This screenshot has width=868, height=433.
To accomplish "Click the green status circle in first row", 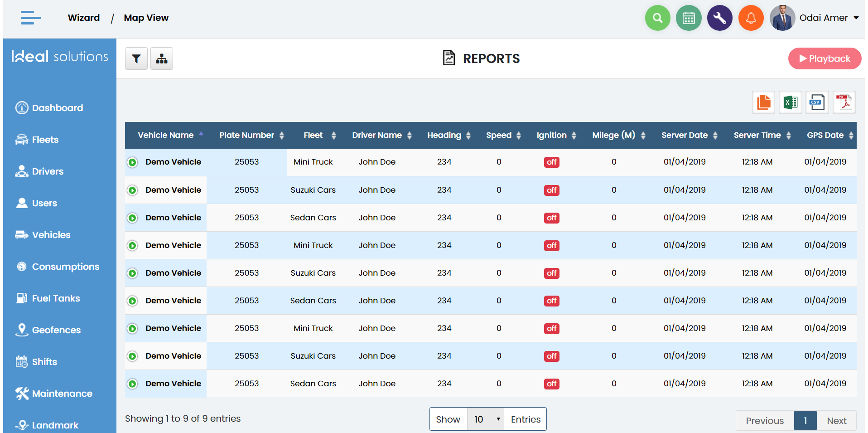I will (132, 162).
